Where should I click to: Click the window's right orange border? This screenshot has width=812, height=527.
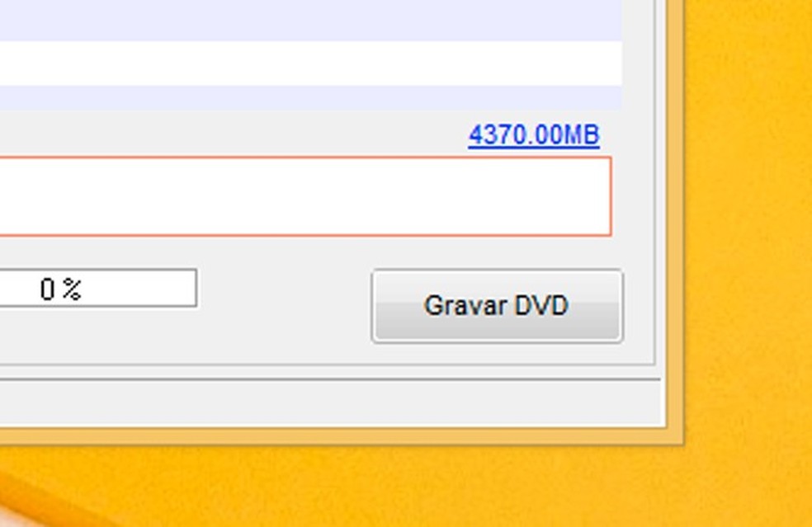[x=675, y=218]
